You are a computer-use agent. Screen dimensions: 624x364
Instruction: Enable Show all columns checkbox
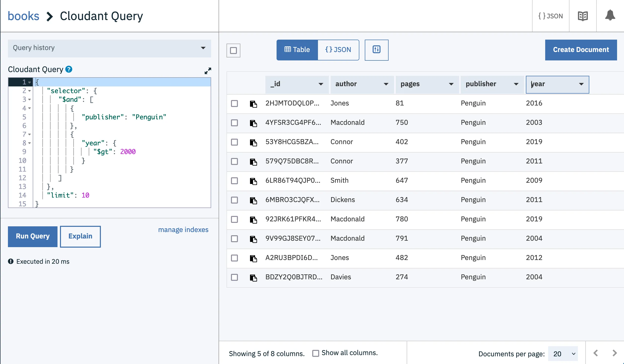[316, 353]
